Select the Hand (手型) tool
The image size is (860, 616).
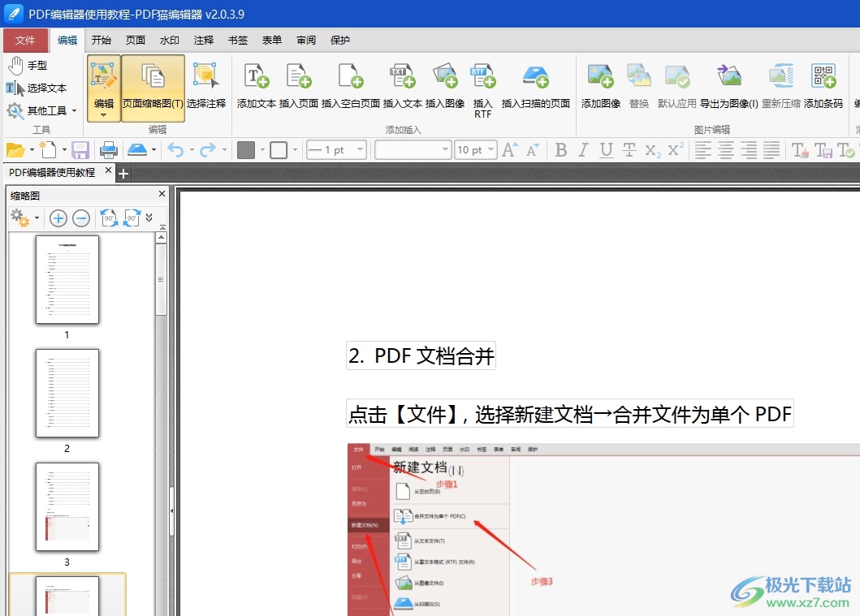click(28, 65)
